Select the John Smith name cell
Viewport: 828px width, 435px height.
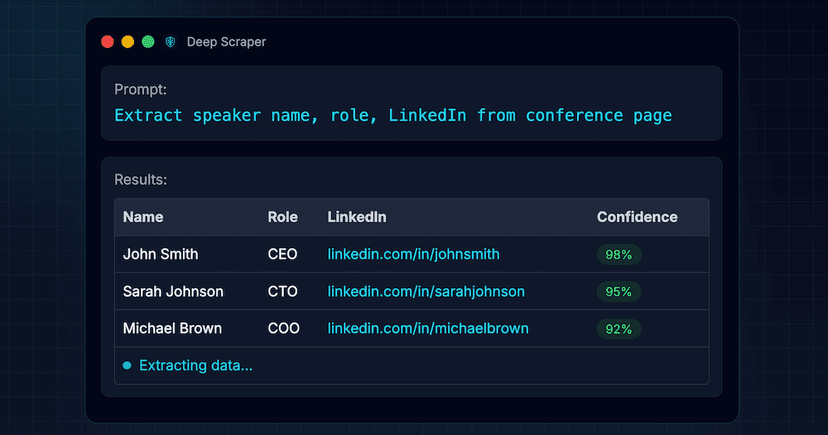pos(161,254)
